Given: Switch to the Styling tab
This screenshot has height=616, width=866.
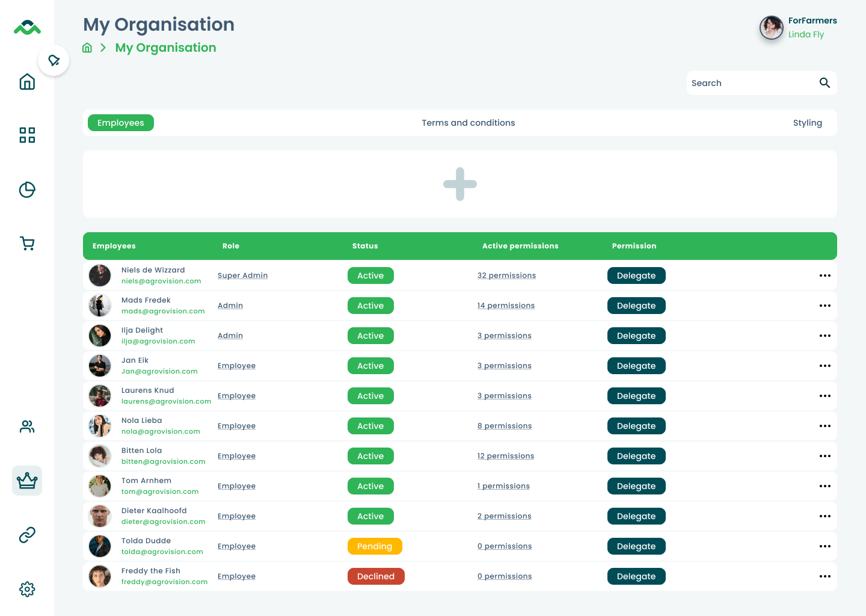Looking at the screenshot, I should point(807,123).
